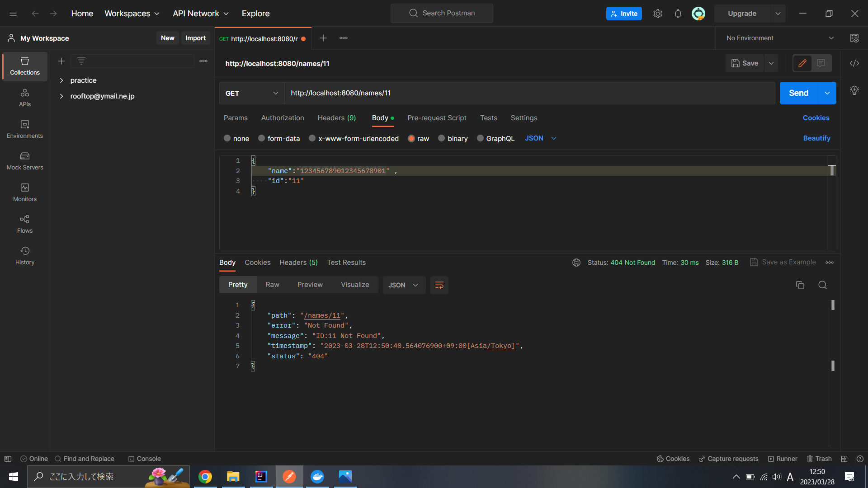
Task: Open the Flows sidebar panel
Action: pyautogui.click(x=25, y=225)
